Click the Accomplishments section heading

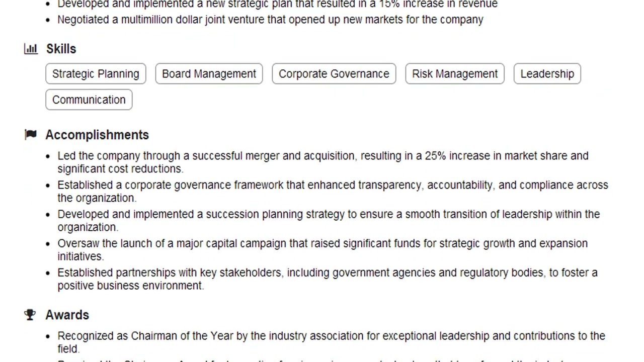click(x=97, y=135)
